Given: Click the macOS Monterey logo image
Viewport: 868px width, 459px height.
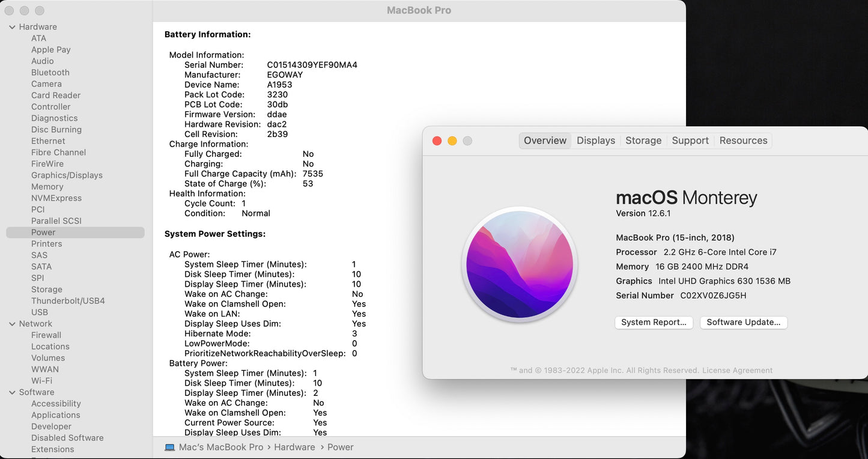Looking at the screenshot, I should (520, 264).
